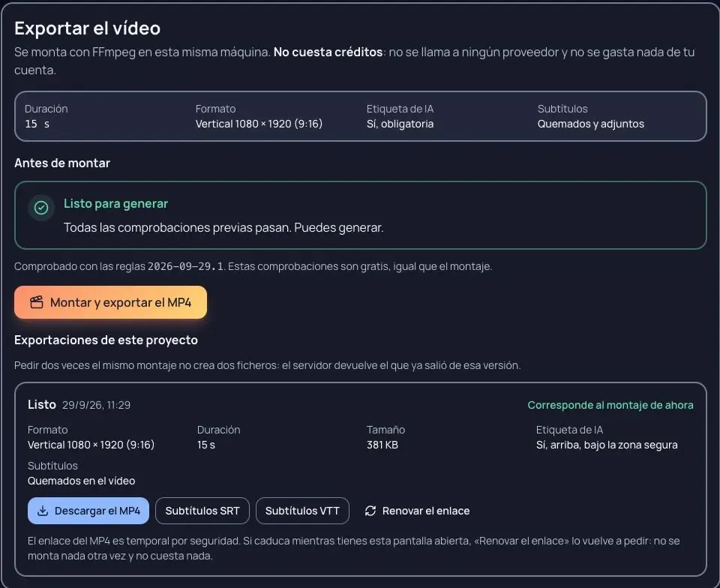Download the MP4 file
The width and height of the screenshot is (720, 588).
[88, 511]
